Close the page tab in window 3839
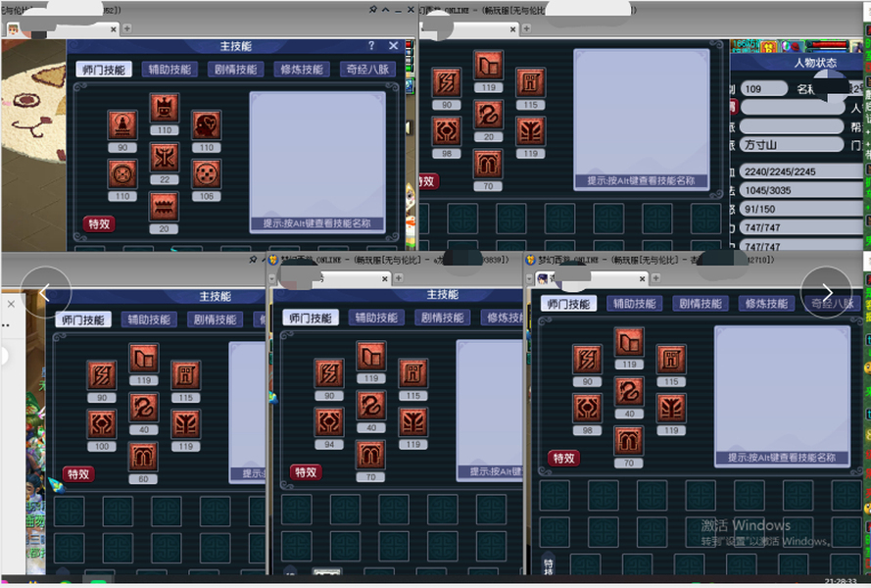 click(x=385, y=278)
